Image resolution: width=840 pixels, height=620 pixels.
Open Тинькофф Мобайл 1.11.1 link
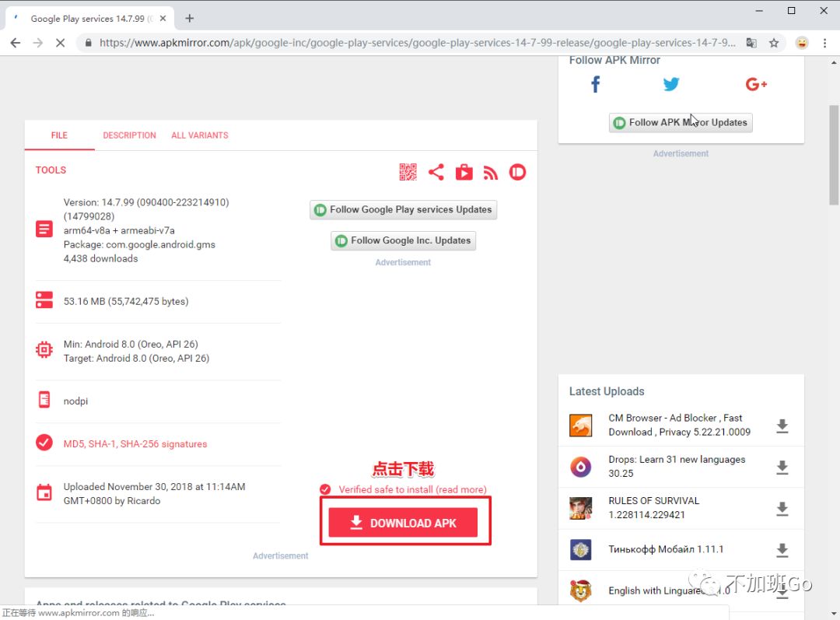(665, 549)
